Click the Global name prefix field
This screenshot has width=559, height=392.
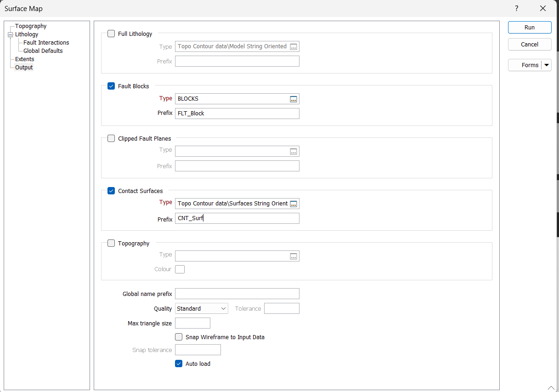(x=237, y=294)
